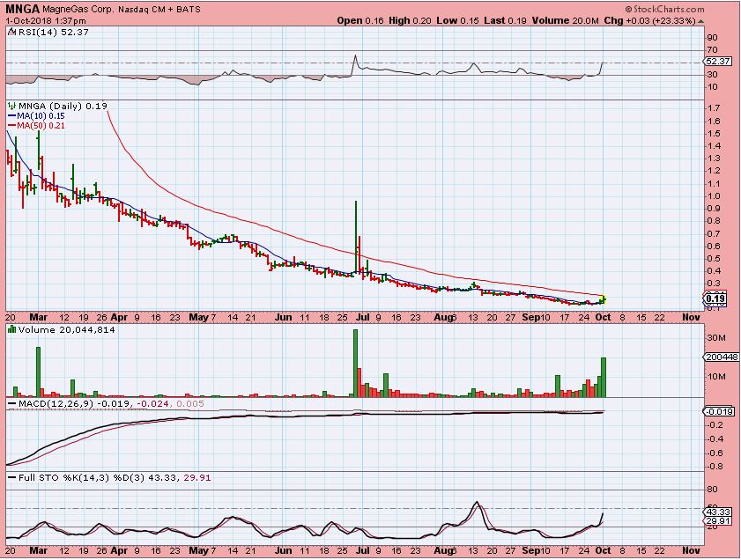Click the Nasdaq CM + BATS exchange label
This screenshot has width=741, height=560.
(x=159, y=9)
